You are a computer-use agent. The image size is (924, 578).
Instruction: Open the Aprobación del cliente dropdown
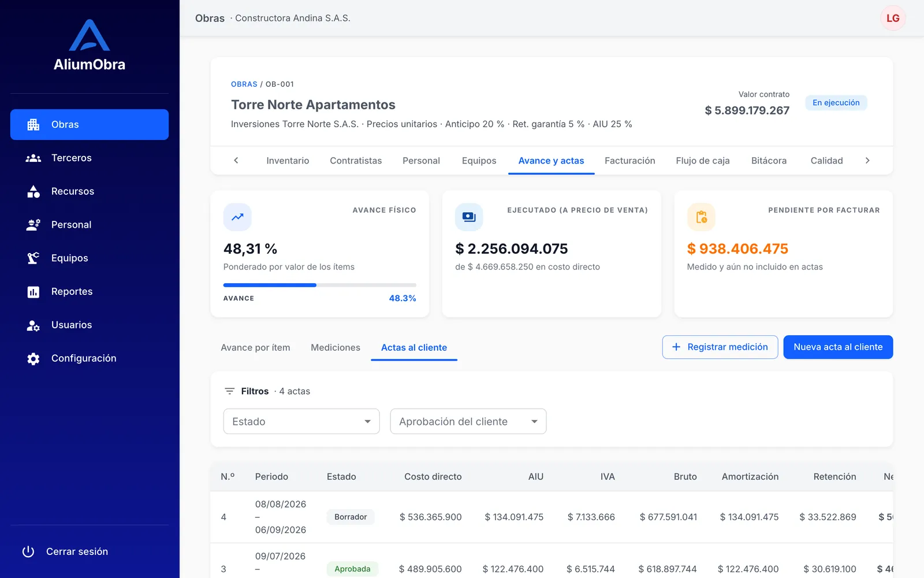click(468, 421)
